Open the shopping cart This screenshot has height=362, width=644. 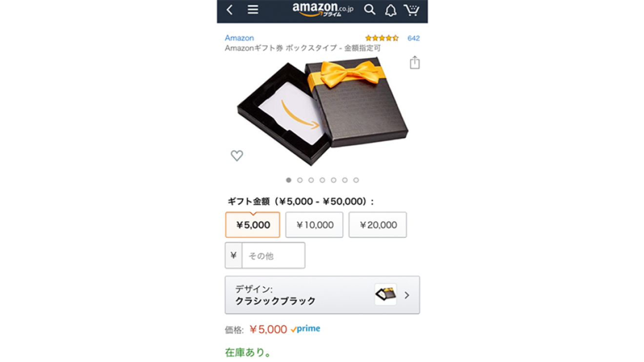click(x=412, y=10)
